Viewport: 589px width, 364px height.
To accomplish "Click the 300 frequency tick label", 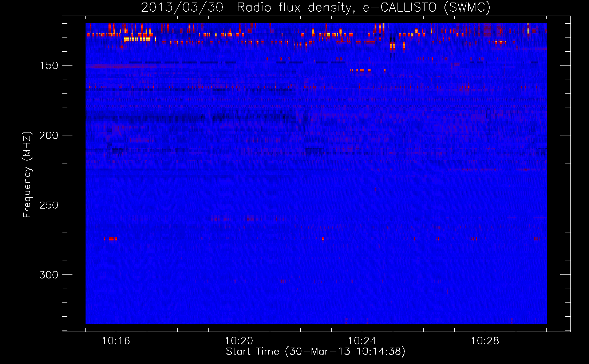I will tap(49, 275).
